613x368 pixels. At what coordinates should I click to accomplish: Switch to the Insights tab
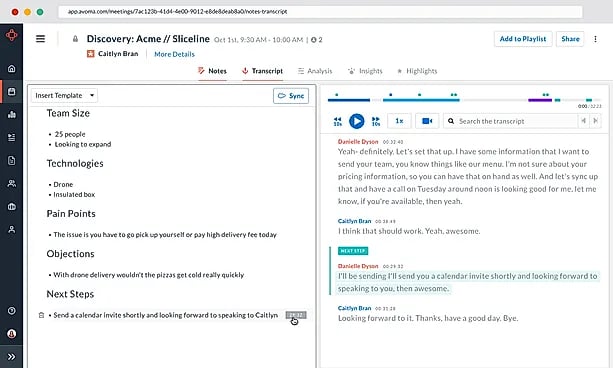tap(365, 71)
